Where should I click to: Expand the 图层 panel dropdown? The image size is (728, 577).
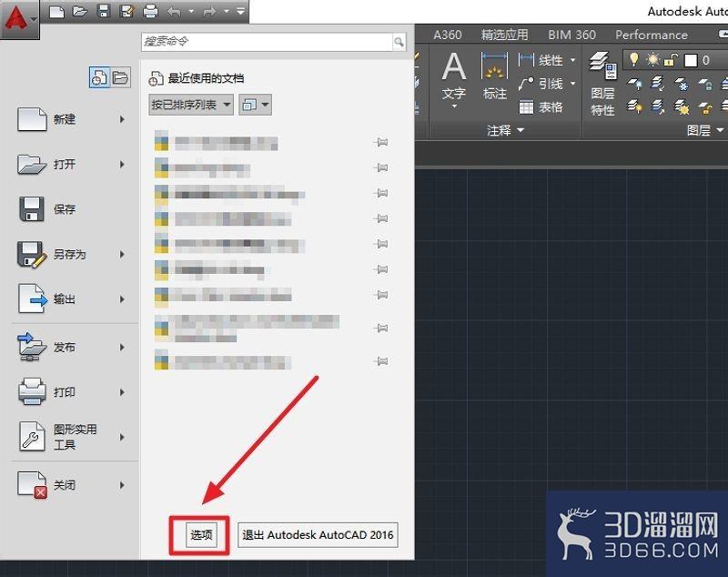coord(704,130)
